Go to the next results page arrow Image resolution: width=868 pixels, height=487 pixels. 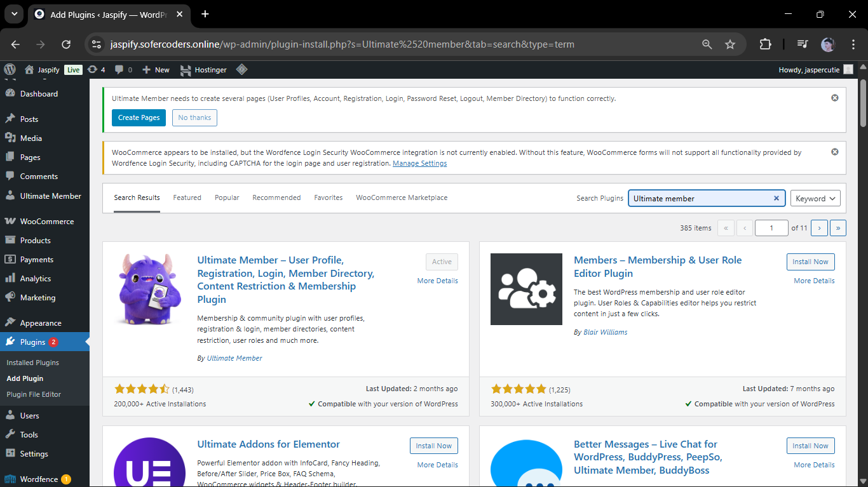click(x=819, y=228)
